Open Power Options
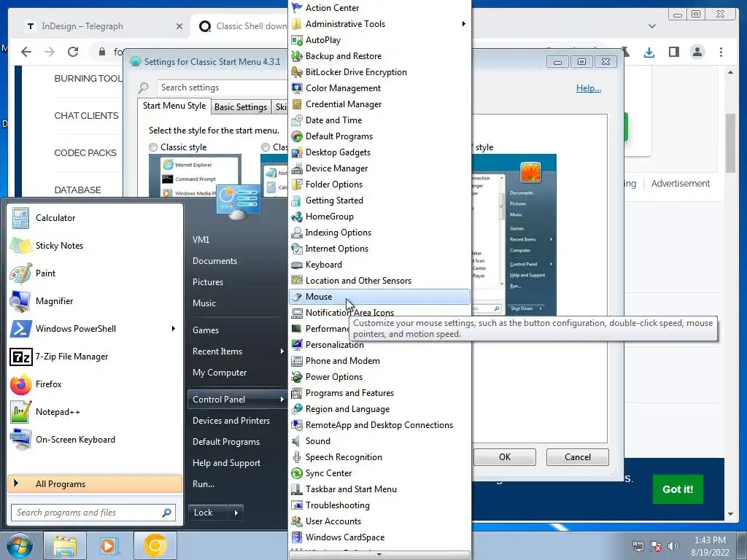747x560 pixels. pos(379,377)
